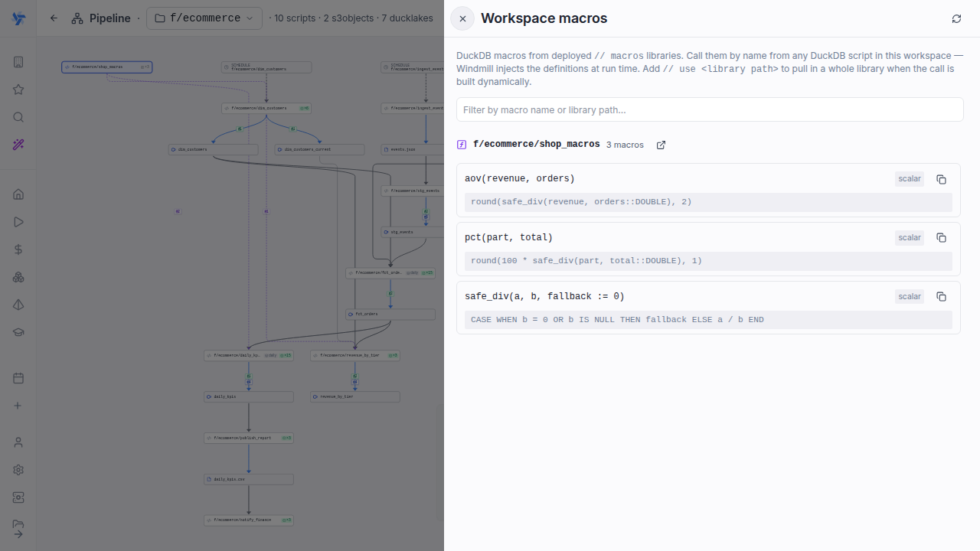Click the aov round(safe_div...) definition
This screenshot has height=551, width=980.
[x=708, y=202]
